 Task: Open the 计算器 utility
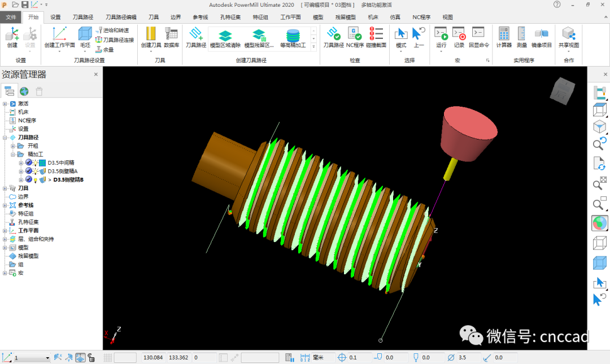click(504, 37)
